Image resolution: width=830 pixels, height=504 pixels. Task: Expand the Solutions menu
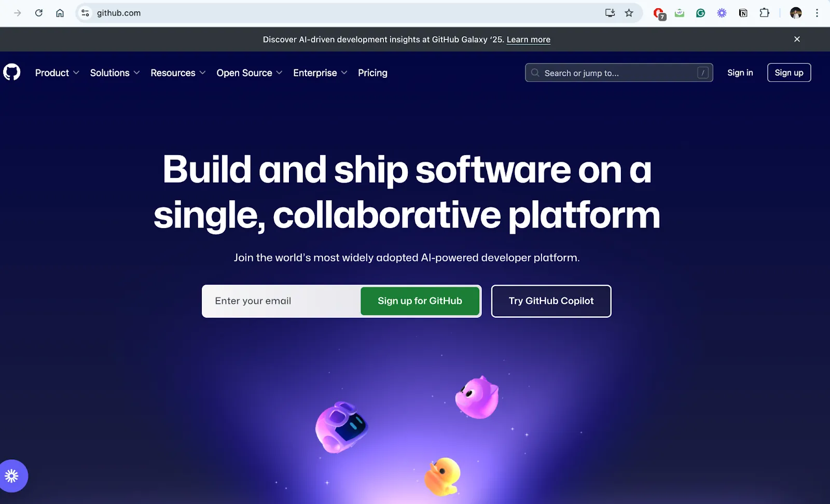pyautogui.click(x=115, y=73)
